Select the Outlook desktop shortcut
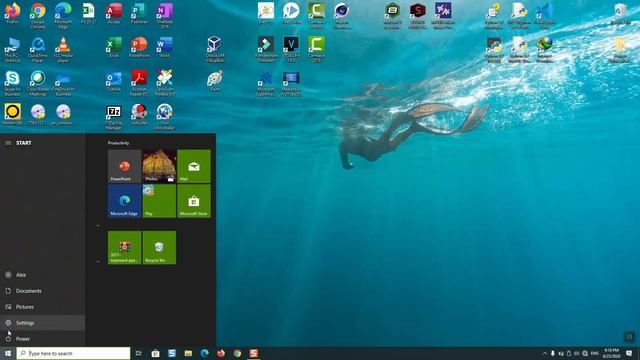Viewport: 640px width, 360px height. coord(114,81)
